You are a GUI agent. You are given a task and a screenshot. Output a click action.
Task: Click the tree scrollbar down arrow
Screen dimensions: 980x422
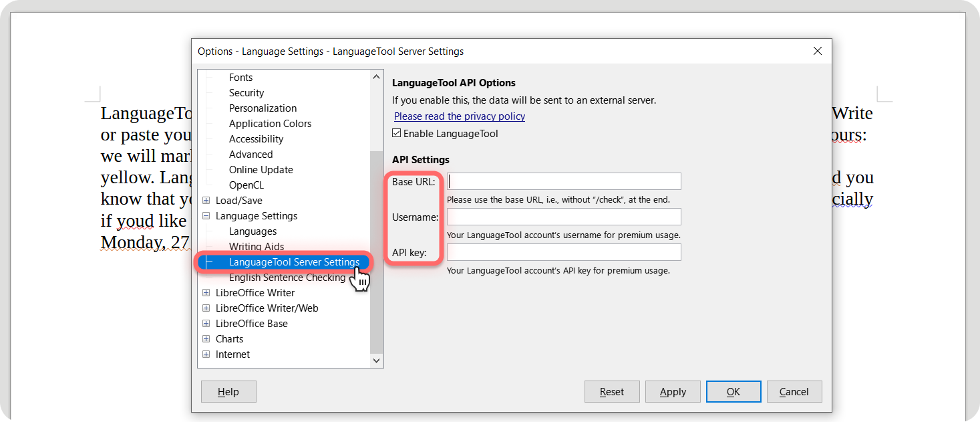tap(377, 360)
